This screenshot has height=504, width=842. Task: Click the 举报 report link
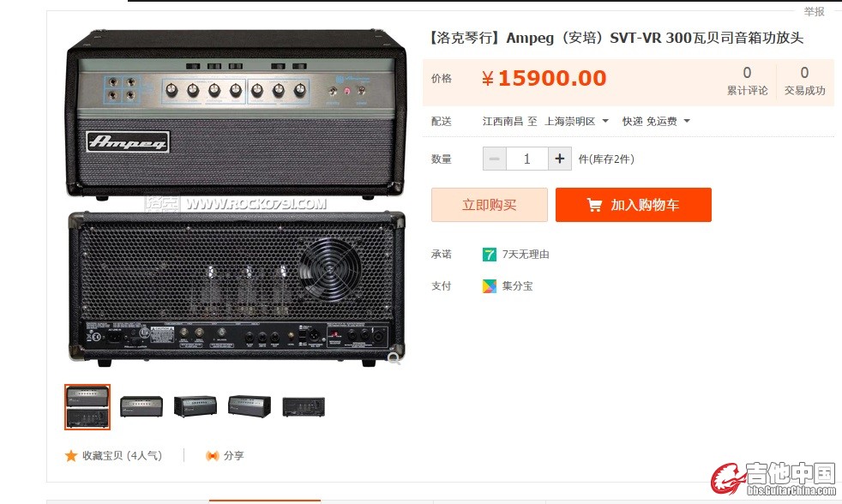tap(814, 11)
